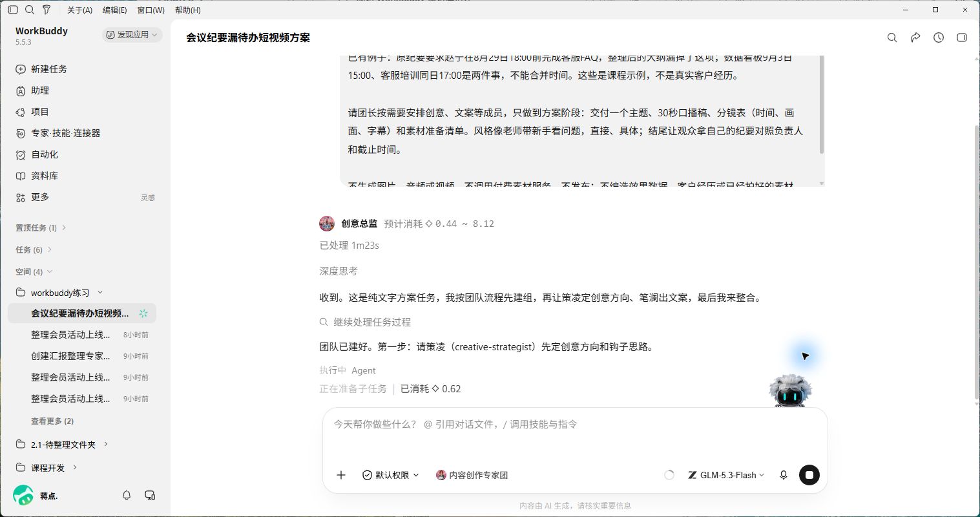Image resolution: width=980 pixels, height=517 pixels.
Task: Click the search icon beside the sidebar toggle
Action: click(30, 10)
